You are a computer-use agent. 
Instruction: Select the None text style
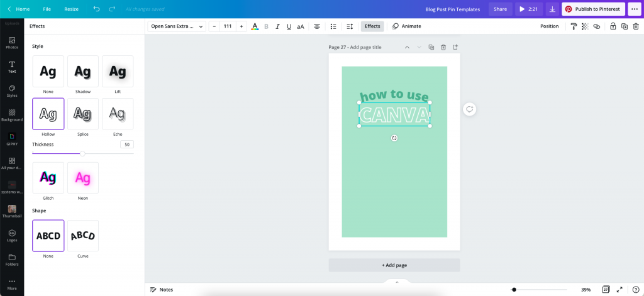tap(48, 72)
